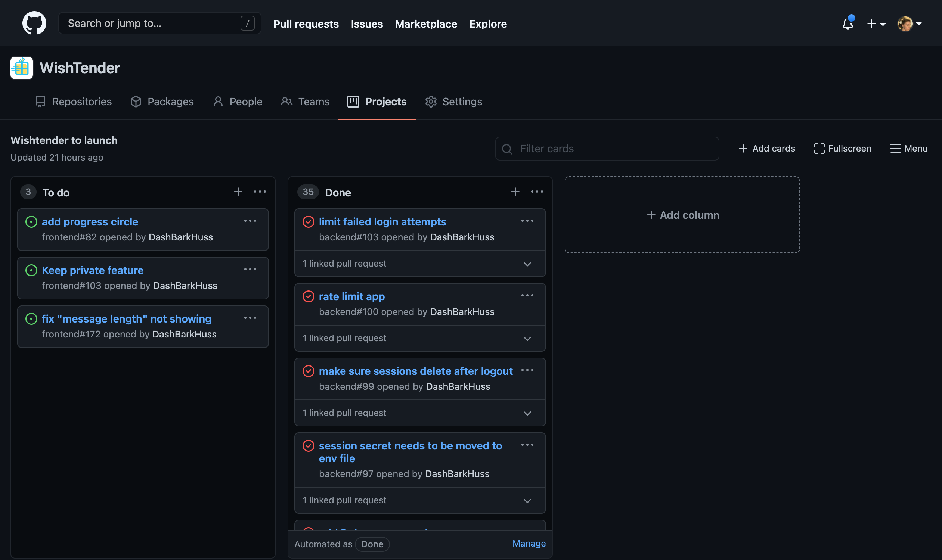942x560 pixels.
Task: Open options for sessions delete after logout card
Action: coord(527,370)
